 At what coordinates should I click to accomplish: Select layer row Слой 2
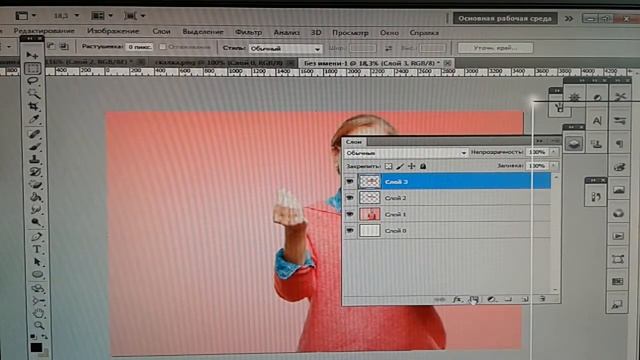[447, 198]
